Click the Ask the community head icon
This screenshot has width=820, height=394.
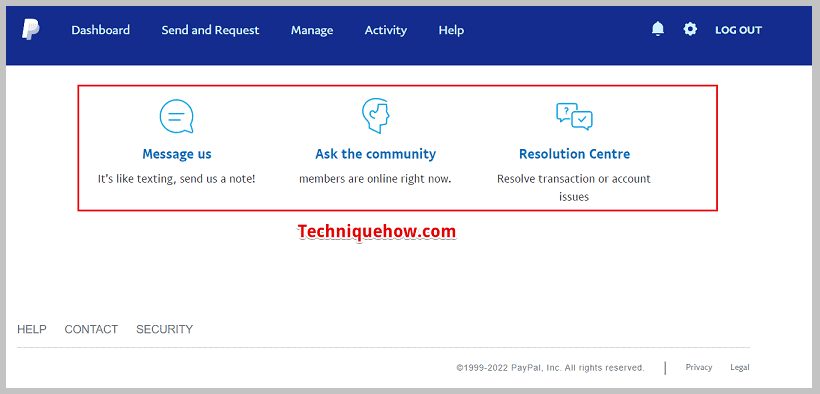(375, 116)
